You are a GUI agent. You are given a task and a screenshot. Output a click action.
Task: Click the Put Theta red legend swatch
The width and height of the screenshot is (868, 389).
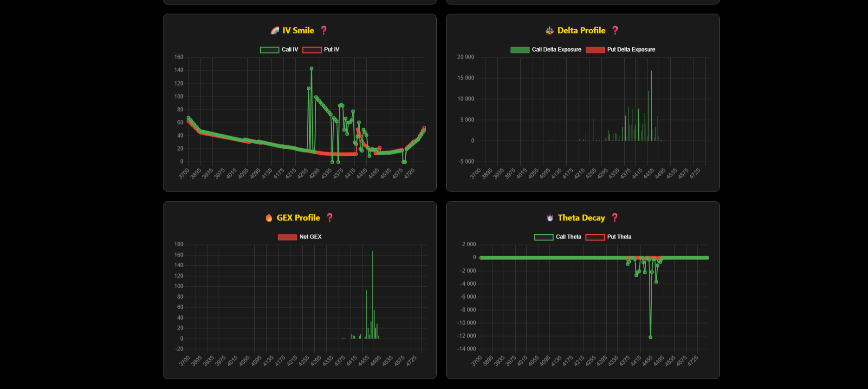(595, 237)
